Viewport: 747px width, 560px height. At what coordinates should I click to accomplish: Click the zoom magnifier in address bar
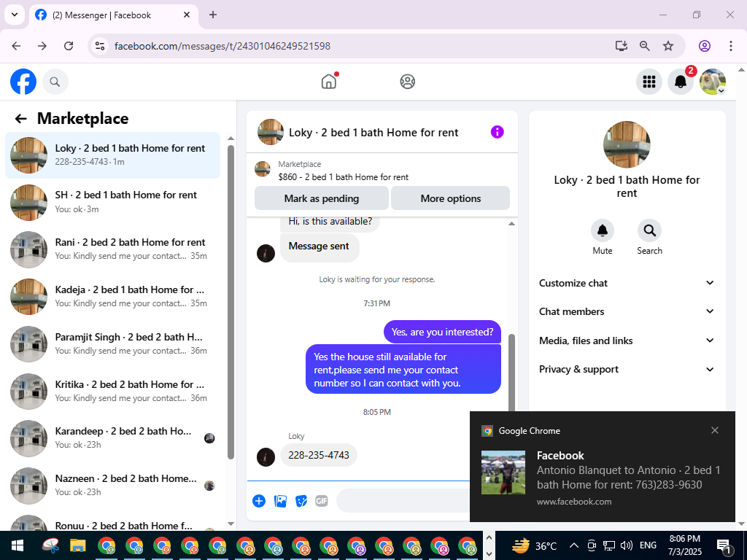[645, 46]
